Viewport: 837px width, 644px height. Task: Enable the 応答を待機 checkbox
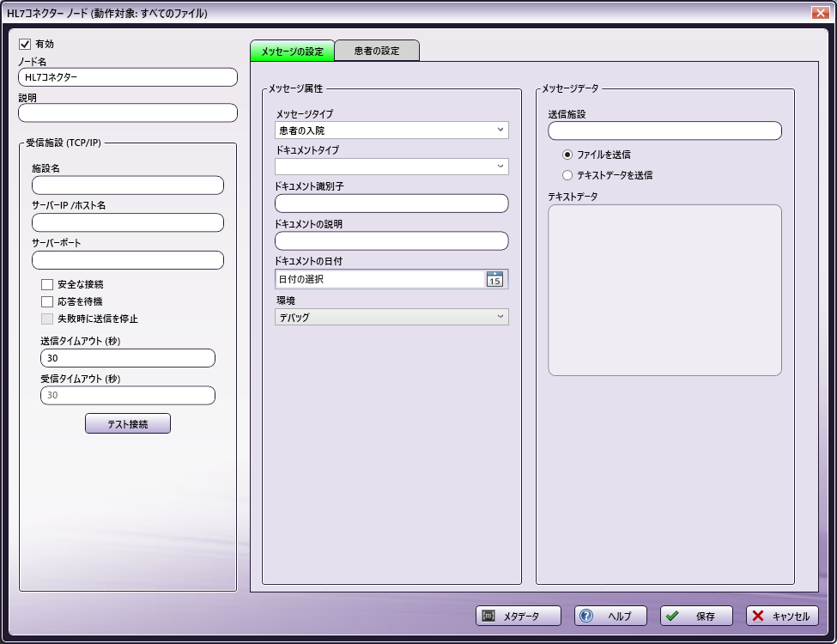(47, 301)
